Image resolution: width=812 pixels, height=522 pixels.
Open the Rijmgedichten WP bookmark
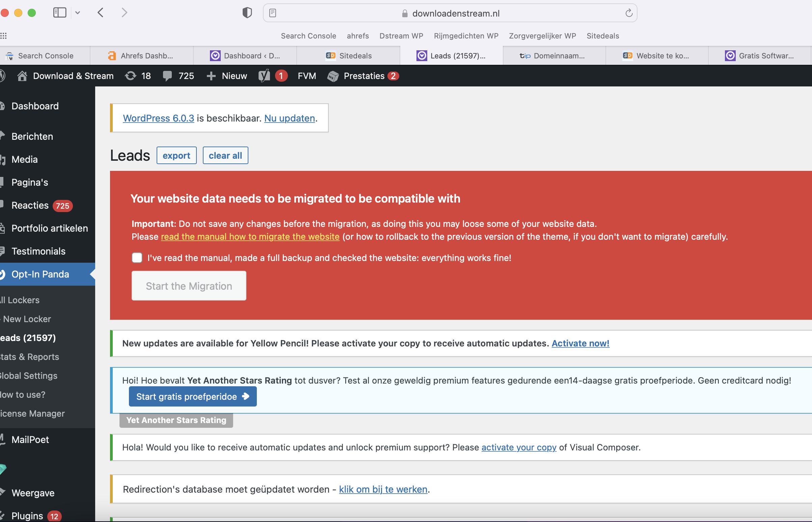coord(466,36)
